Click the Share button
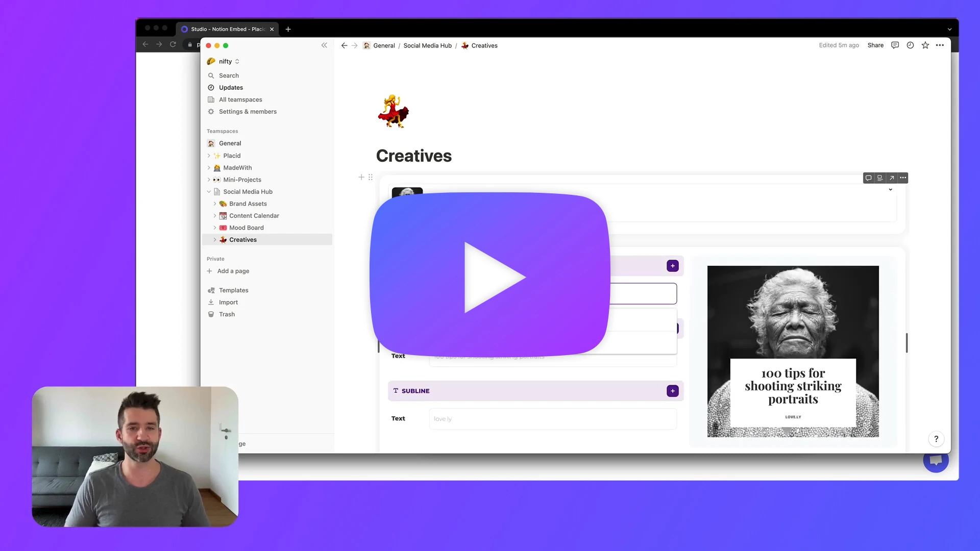The image size is (980, 551). [875, 45]
